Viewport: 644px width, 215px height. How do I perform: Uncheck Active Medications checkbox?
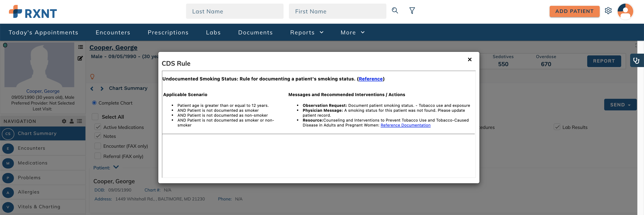click(98, 127)
